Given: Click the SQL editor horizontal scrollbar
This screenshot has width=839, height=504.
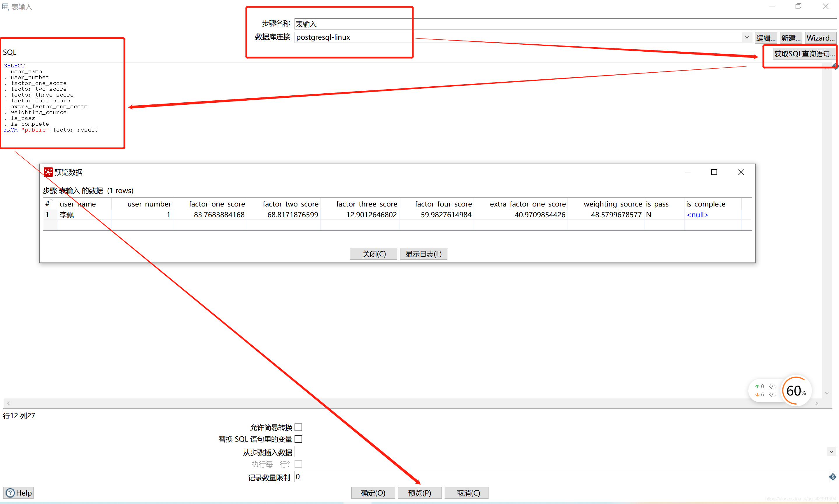Looking at the screenshot, I should (412, 403).
